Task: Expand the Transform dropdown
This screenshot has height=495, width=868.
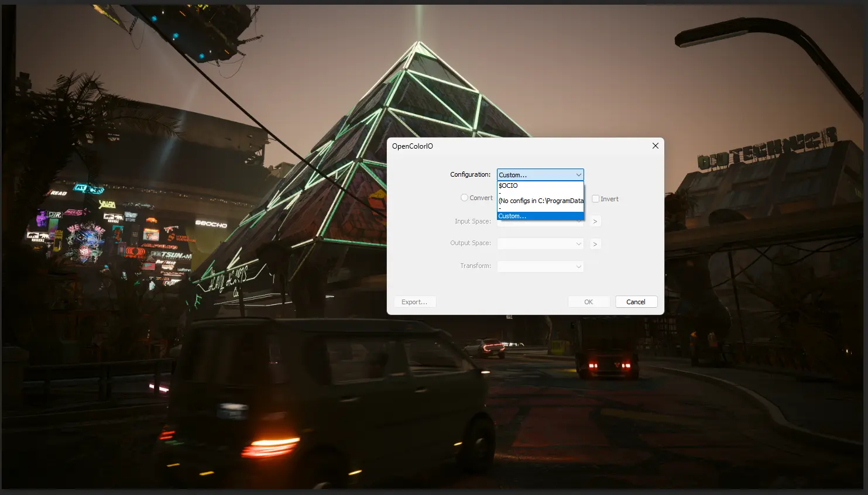Action: click(x=540, y=266)
